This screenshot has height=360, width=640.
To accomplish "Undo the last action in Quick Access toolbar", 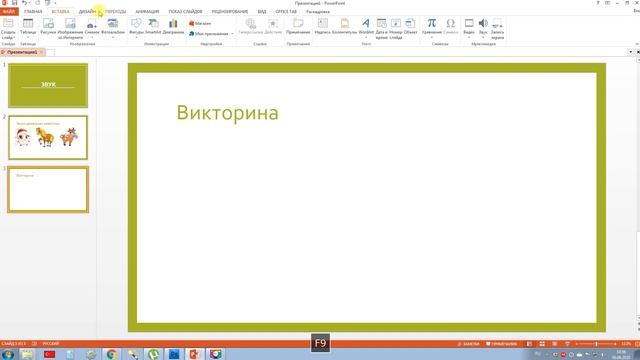I will (24, 3).
